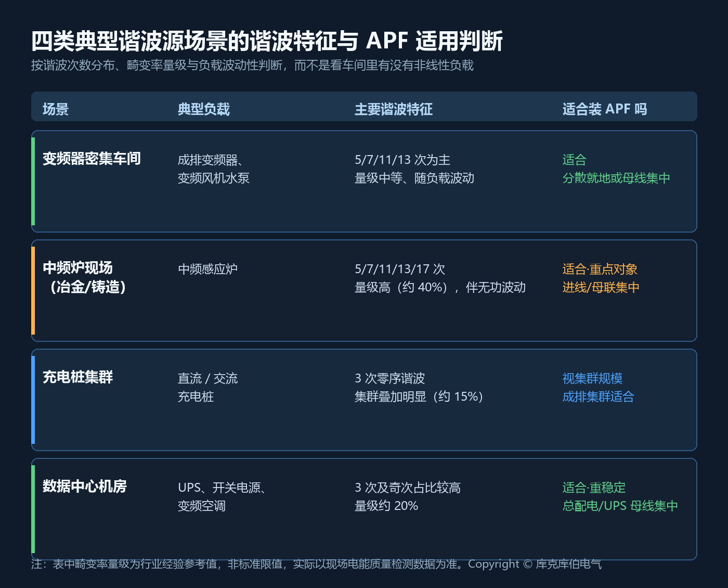Screen dimensions: 728x588
Task: Select the row title '变频器密集车间'
Action: click(92, 159)
